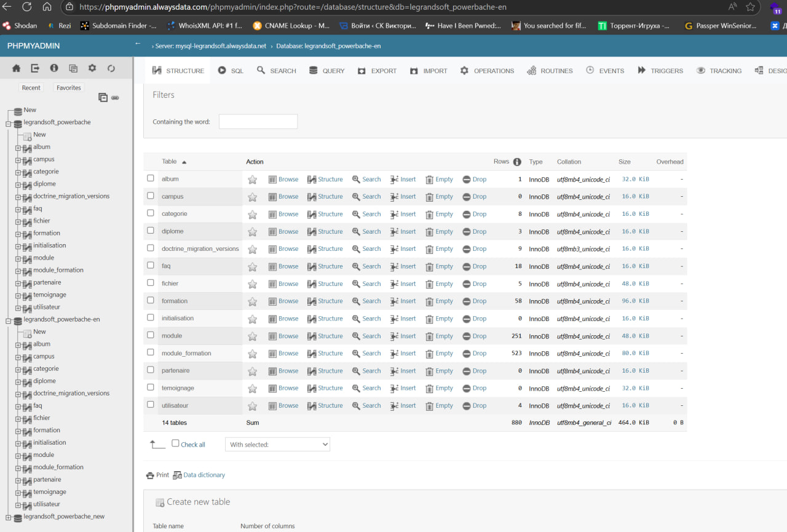Open the Export tab
The width and height of the screenshot is (787, 532).
point(377,71)
